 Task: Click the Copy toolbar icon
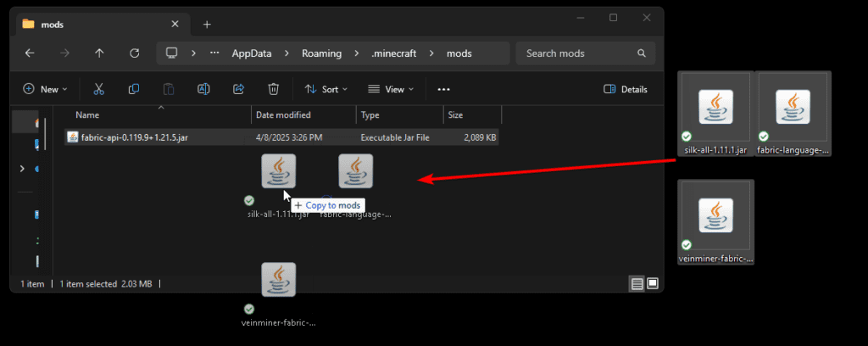point(133,88)
